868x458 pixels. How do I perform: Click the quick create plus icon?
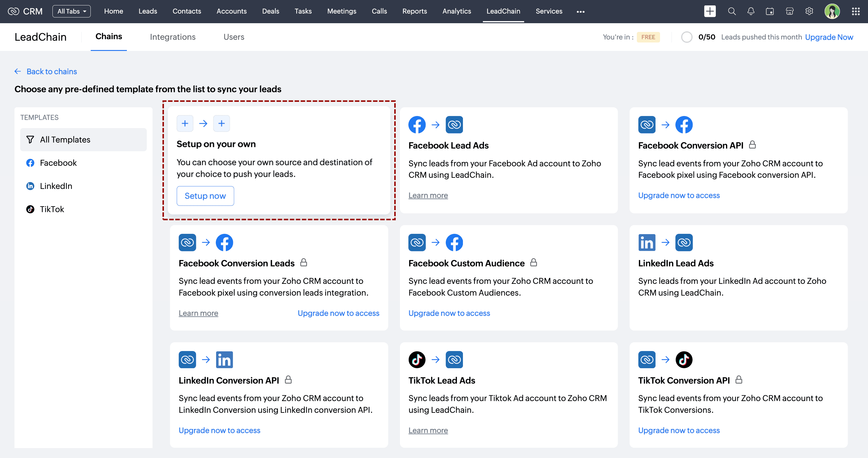[x=710, y=11]
